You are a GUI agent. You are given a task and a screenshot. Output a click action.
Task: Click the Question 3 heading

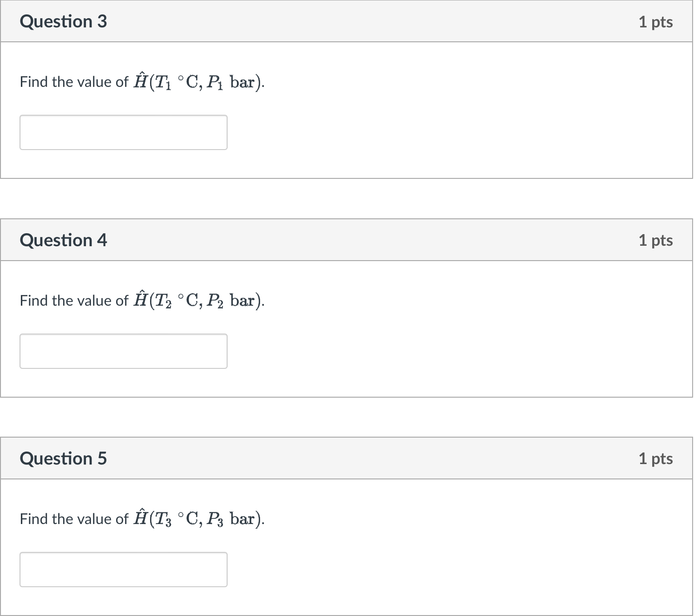pos(63,22)
